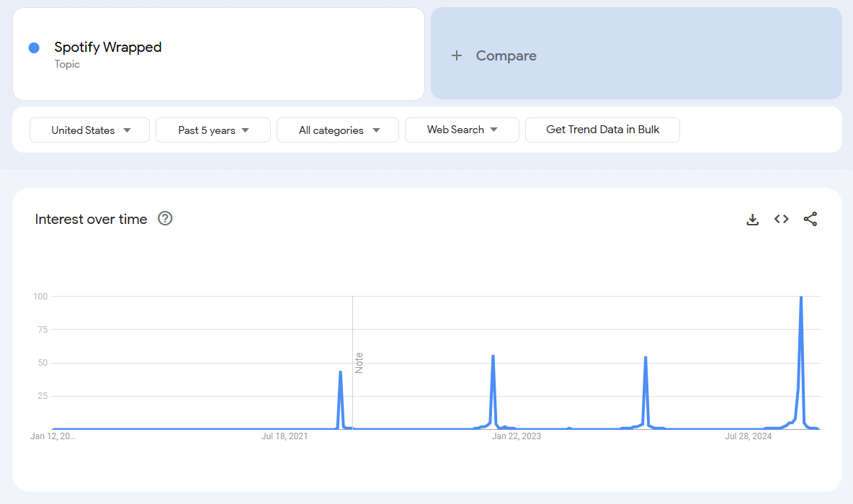
Task: Open help tooltip beside Interest over time
Action: pyautogui.click(x=165, y=219)
